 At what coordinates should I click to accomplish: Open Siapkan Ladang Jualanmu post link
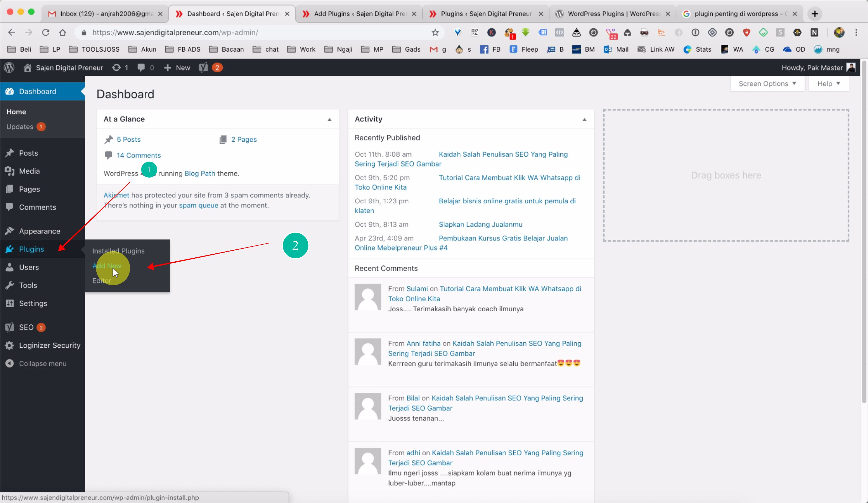tap(480, 224)
